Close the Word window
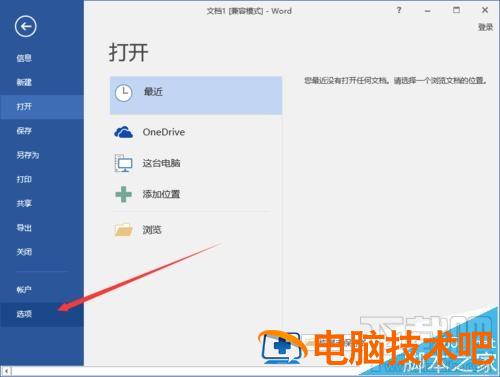500x377 pixels. pyautogui.click(x=485, y=10)
